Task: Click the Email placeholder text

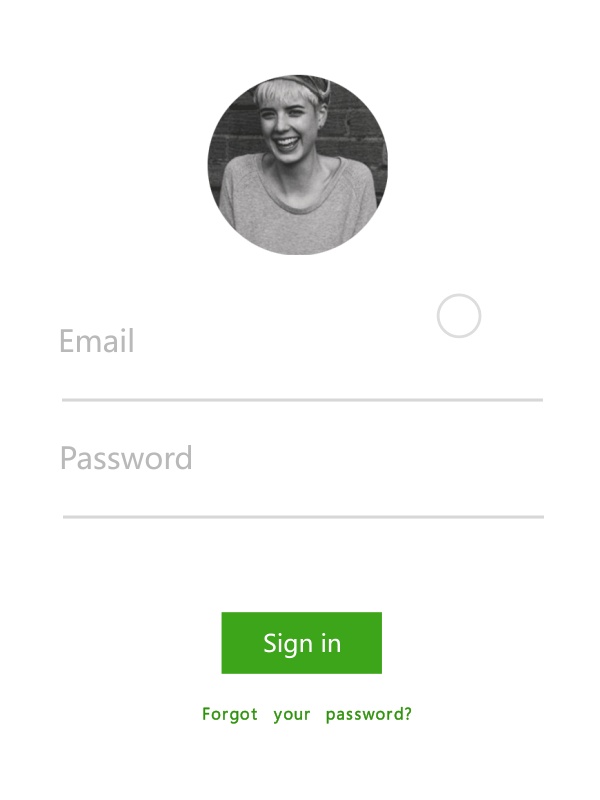Action: pos(97,341)
